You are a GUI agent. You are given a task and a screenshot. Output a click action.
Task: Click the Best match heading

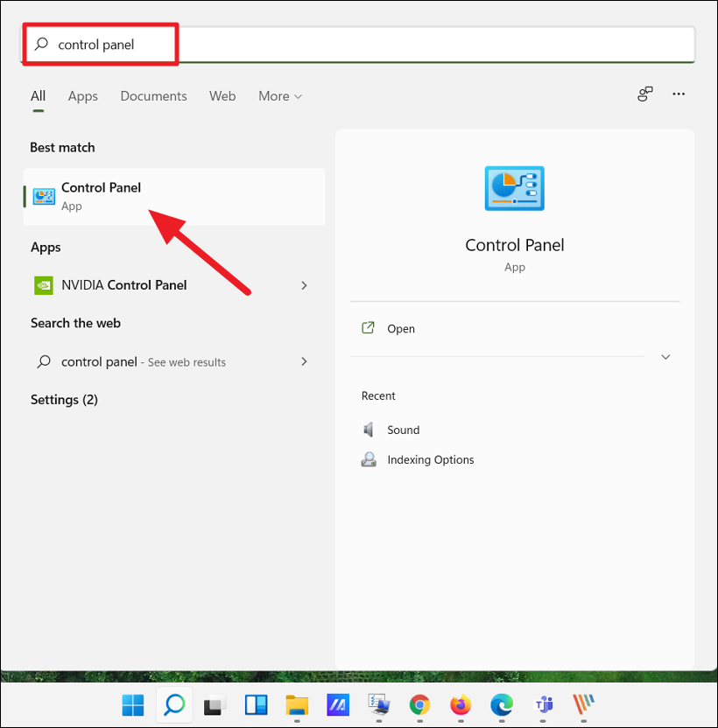coord(62,148)
